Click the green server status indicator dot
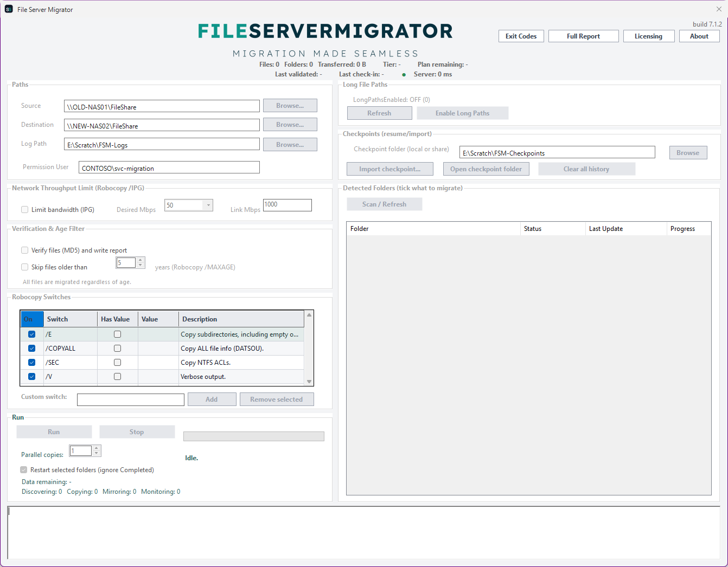Screen dimensions: 728x567 coord(404,75)
